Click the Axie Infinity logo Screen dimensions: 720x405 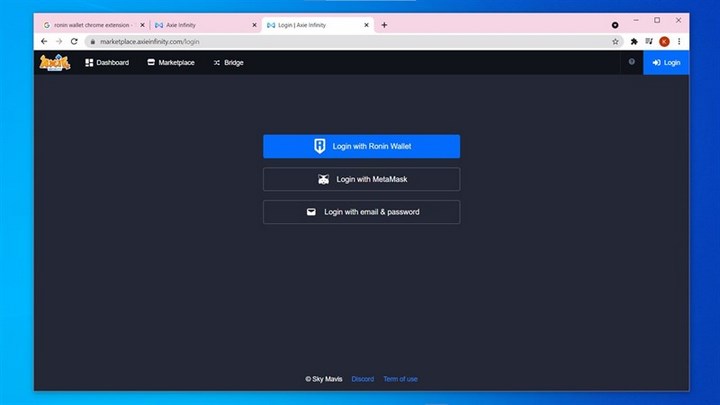click(x=54, y=63)
